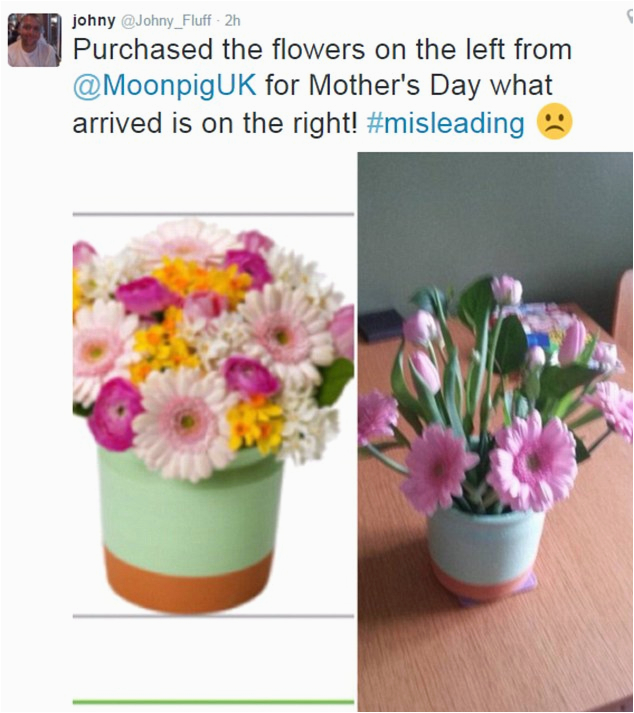Screen dimensions: 634x713
Task: Click the small pot on the wooden table
Action: tap(485, 551)
